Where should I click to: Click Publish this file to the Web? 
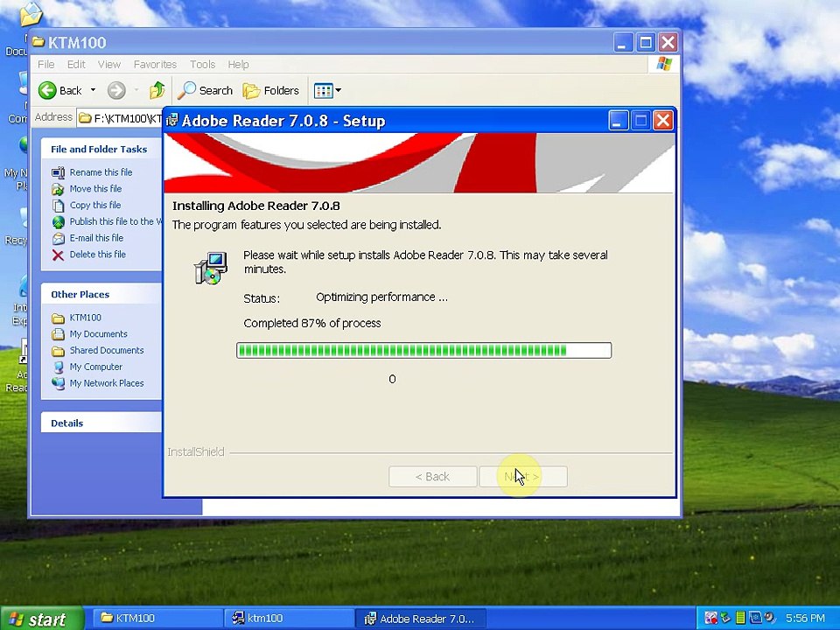(115, 221)
